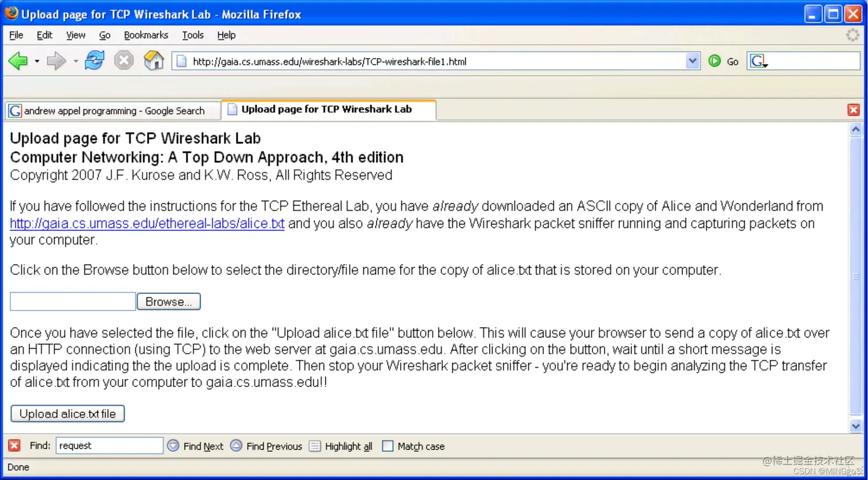Image resolution: width=868 pixels, height=480 pixels.
Task: Select the Upload page for TCP Wireshark Lab tab
Action: (x=329, y=110)
